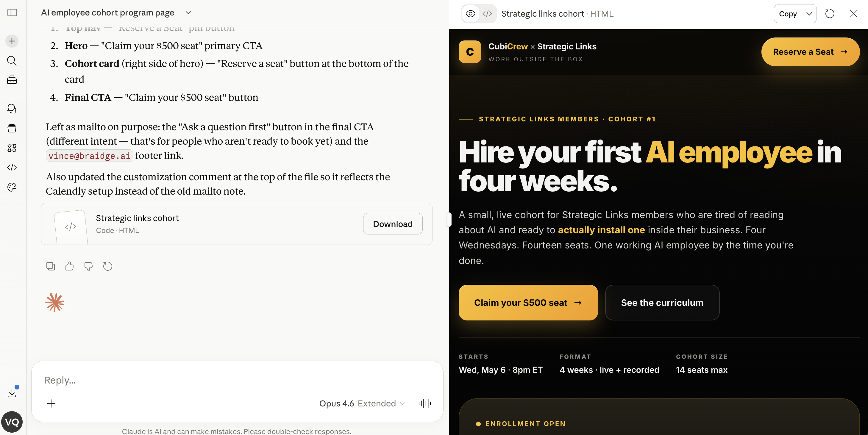The height and width of the screenshot is (435, 868).
Task: Click the thumbs down feedback icon
Action: click(88, 266)
